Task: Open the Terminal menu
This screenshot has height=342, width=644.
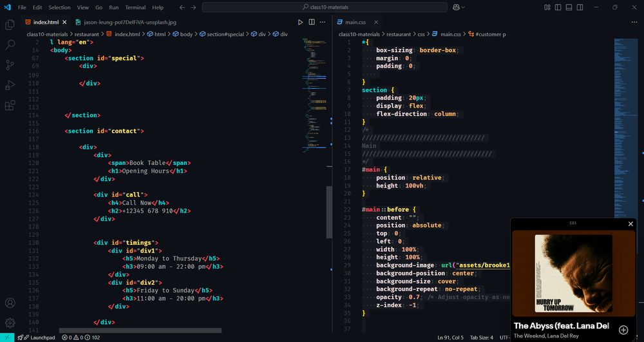Action: point(135,7)
